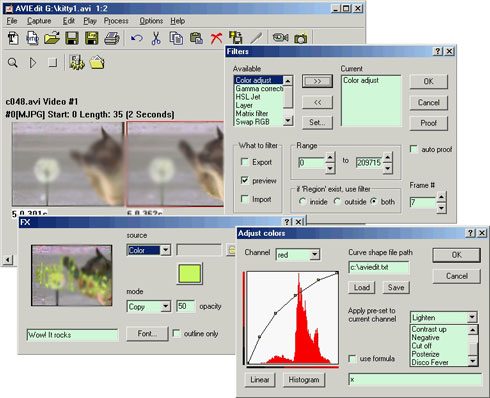The image size is (490, 398).
Task: Click the yellow folder picture icon
Action: pyautogui.click(x=97, y=63)
